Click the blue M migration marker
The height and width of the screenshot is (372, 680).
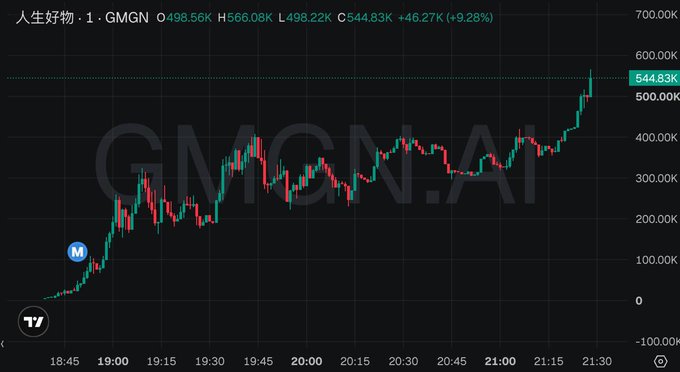(x=78, y=252)
